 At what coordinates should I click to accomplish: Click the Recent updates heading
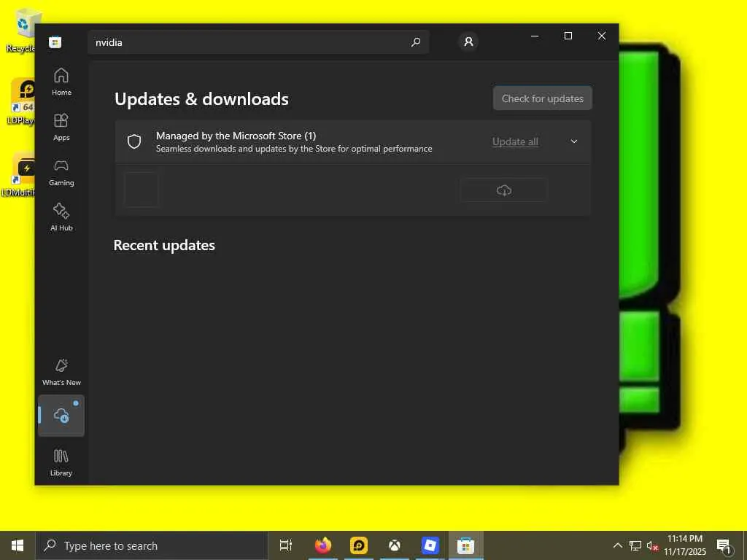164,245
